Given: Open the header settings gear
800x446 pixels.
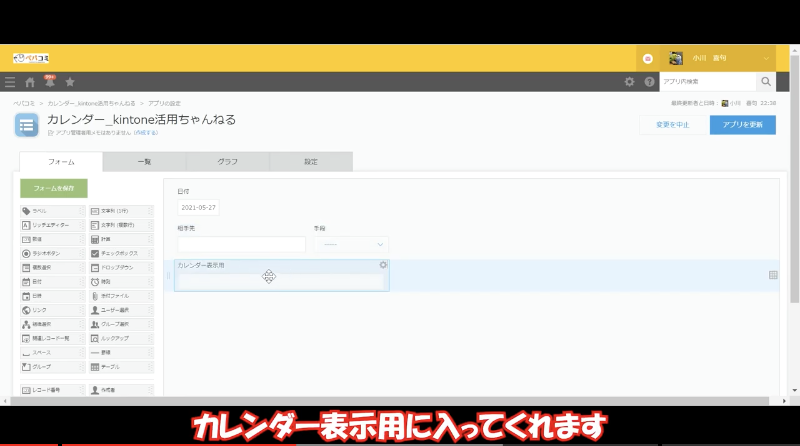Looking at the screenshot, I should tap(629, 82).
